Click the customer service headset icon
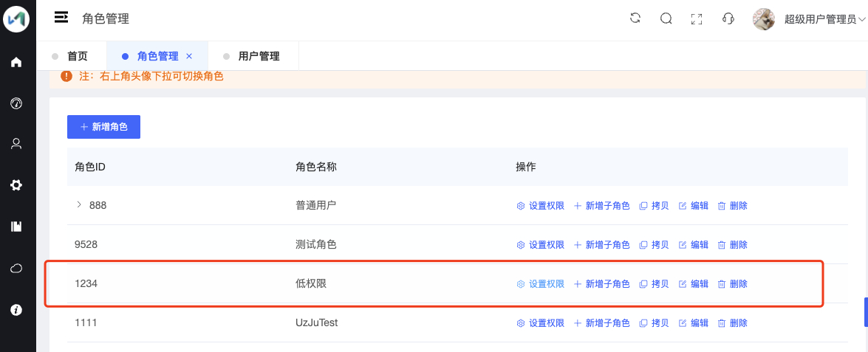Image resolution: width=868 pixels, height=352 pixels. 728,19
